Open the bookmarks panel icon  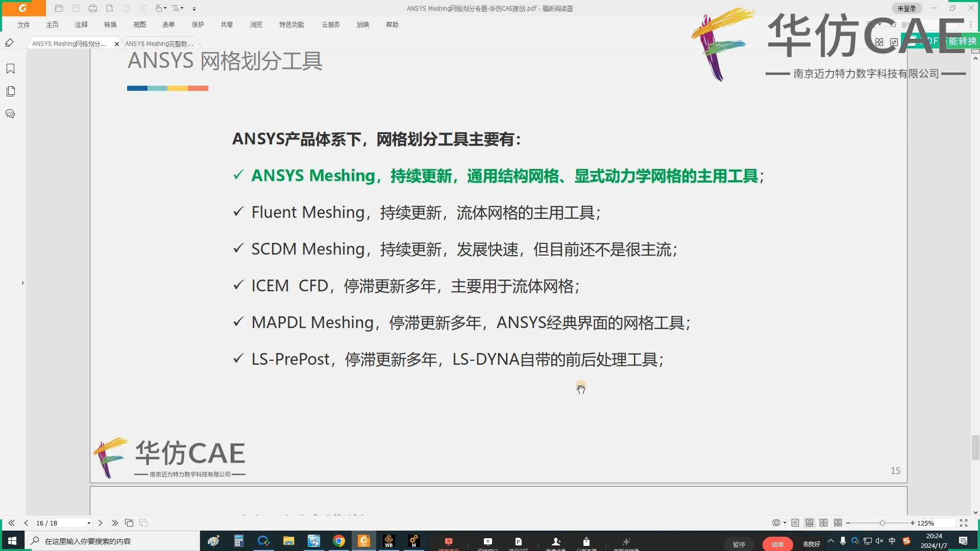click(x=10, y=69)
